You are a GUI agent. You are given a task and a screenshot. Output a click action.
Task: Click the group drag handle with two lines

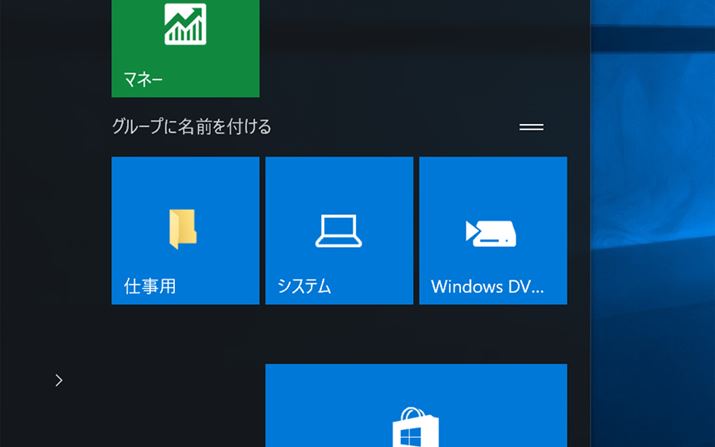[531, 127]
